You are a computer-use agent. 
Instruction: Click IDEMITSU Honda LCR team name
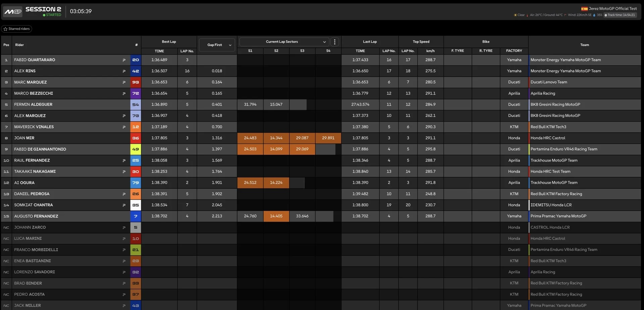coord(551,205)
